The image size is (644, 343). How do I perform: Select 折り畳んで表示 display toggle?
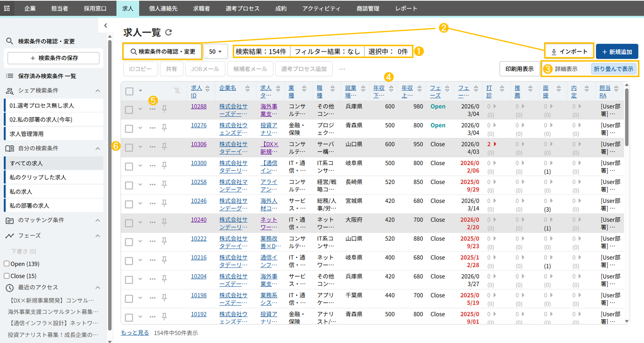point(613,69)
